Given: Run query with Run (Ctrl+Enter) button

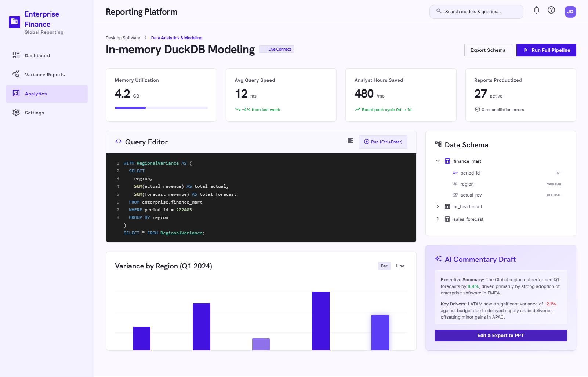Looking at the screenshot, I should point(383,142).
